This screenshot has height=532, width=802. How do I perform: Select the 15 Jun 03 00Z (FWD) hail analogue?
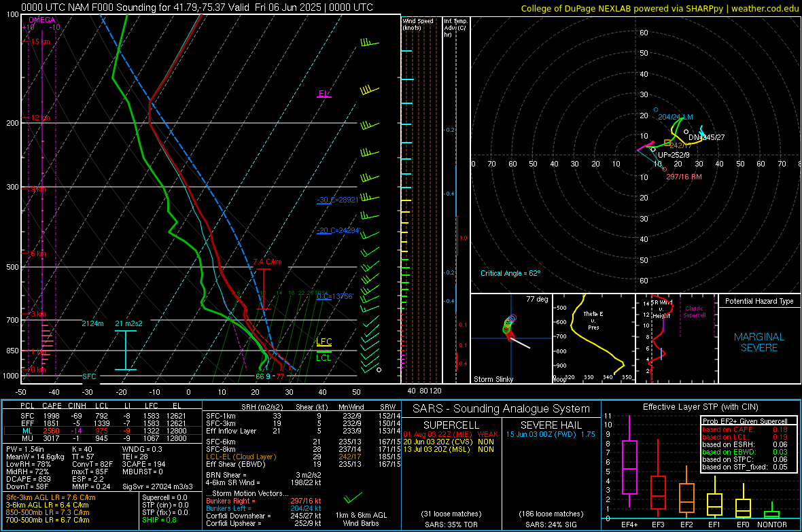click(551, 434)
